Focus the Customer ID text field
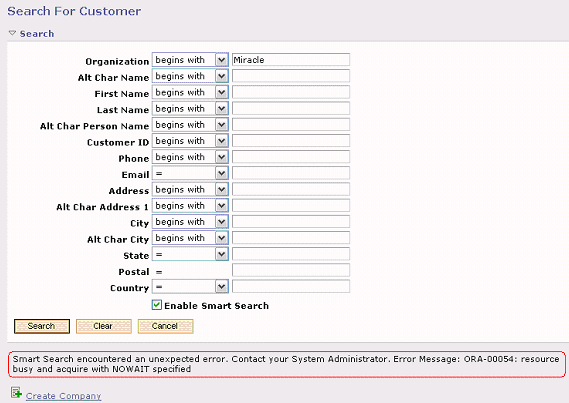This screenshot has width=569, height=403. [x=291, y=141]
